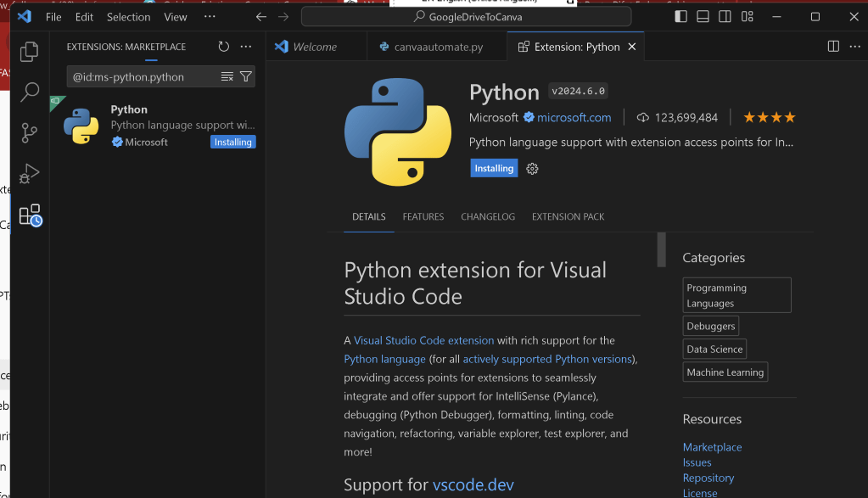868x498 pixels.
Task: Open the View menu
Action: coord(176,17)
